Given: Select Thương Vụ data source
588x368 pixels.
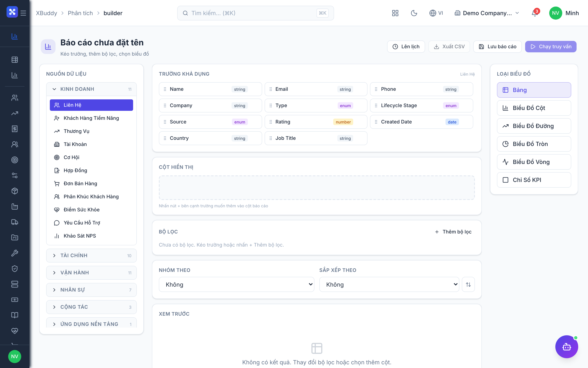Looking at the screenshot, I should click(x=91, y=131).
